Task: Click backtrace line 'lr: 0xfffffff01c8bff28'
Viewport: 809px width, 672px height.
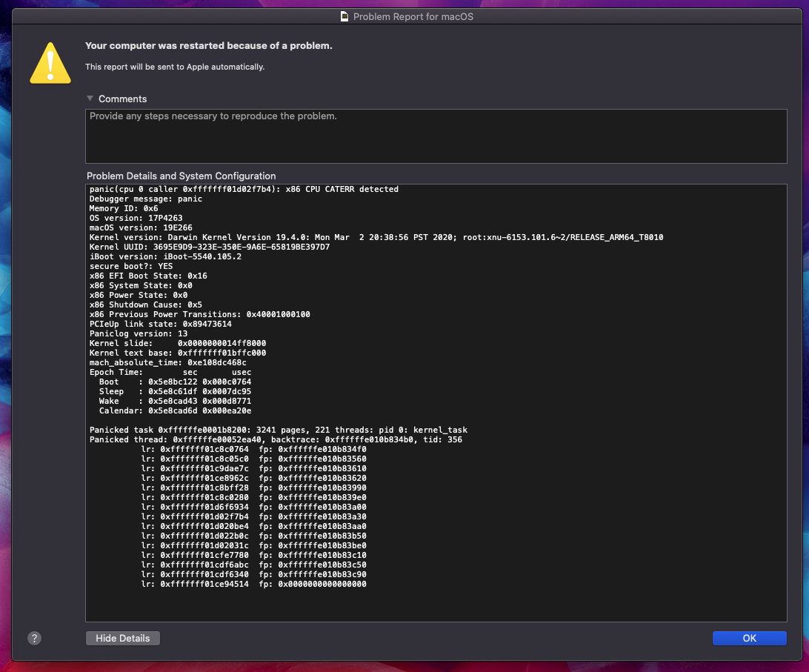Action: (254, 488)
